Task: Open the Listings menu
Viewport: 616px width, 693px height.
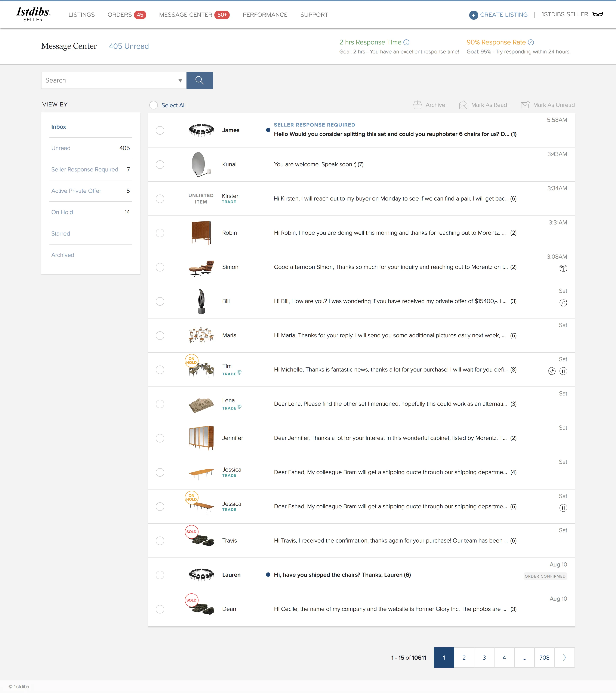Action: (81, 15)
